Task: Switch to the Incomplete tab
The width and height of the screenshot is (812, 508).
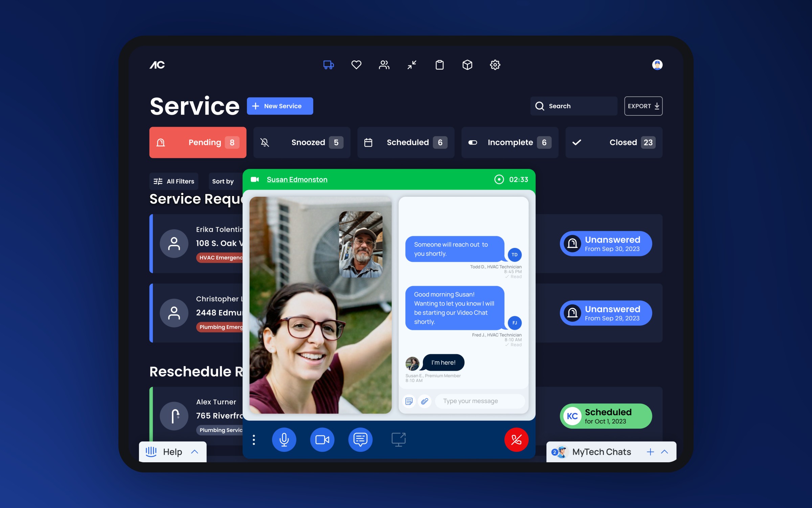Action: (510, 143)
